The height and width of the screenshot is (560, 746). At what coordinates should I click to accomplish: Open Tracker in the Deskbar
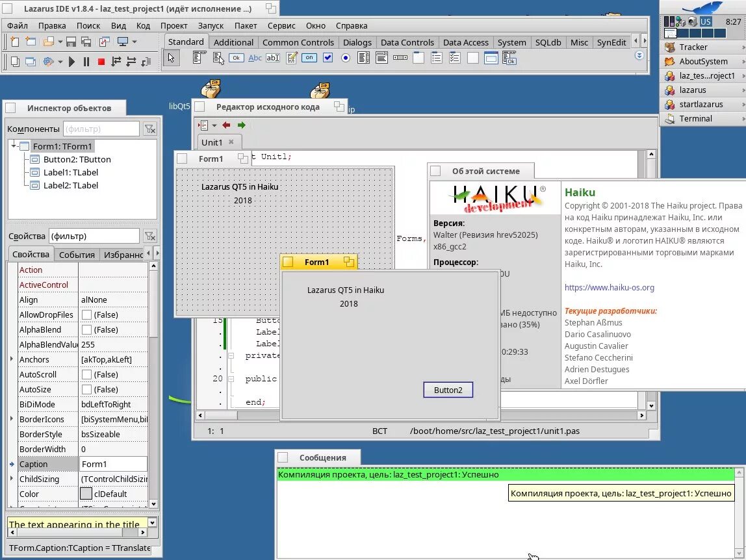tap(702, 47)
